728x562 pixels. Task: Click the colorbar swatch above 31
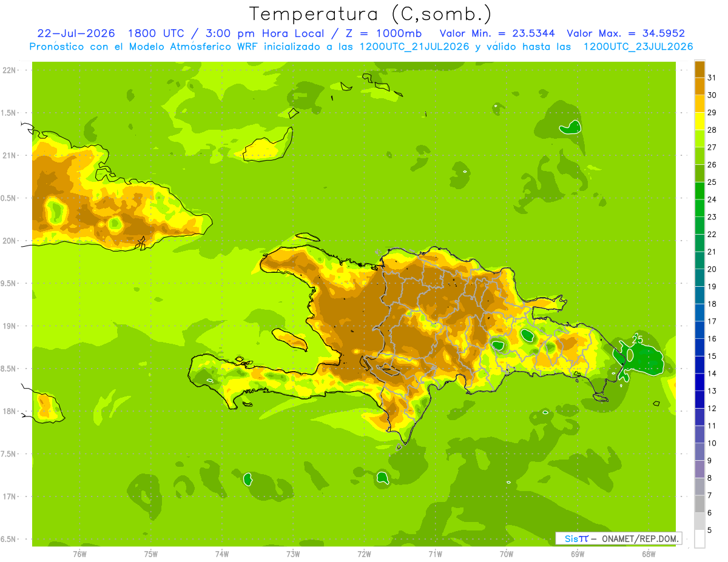(x=699, y=69)
